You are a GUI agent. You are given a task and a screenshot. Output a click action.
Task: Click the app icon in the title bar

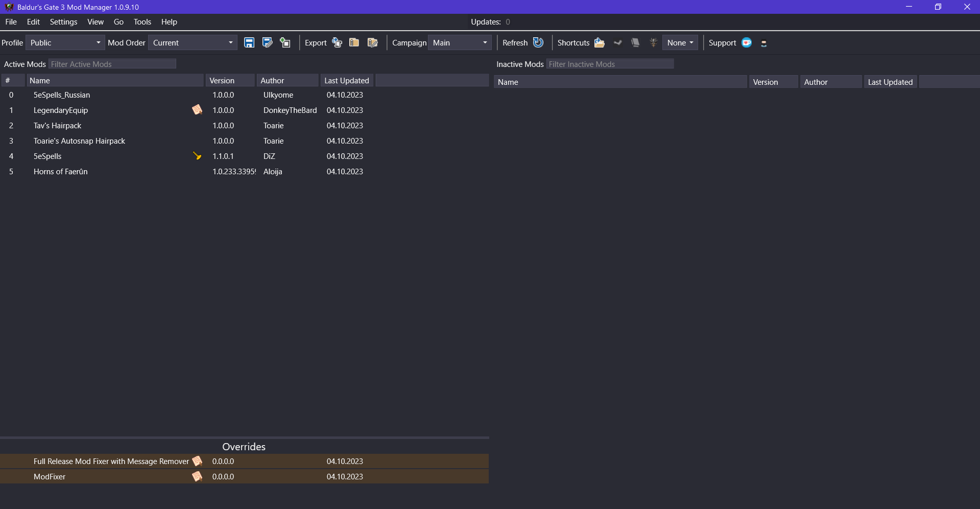(9, 7)
